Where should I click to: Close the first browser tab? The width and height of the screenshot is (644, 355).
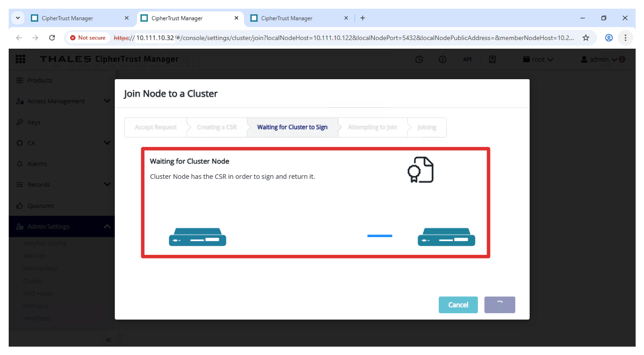[x=127, y=18]
